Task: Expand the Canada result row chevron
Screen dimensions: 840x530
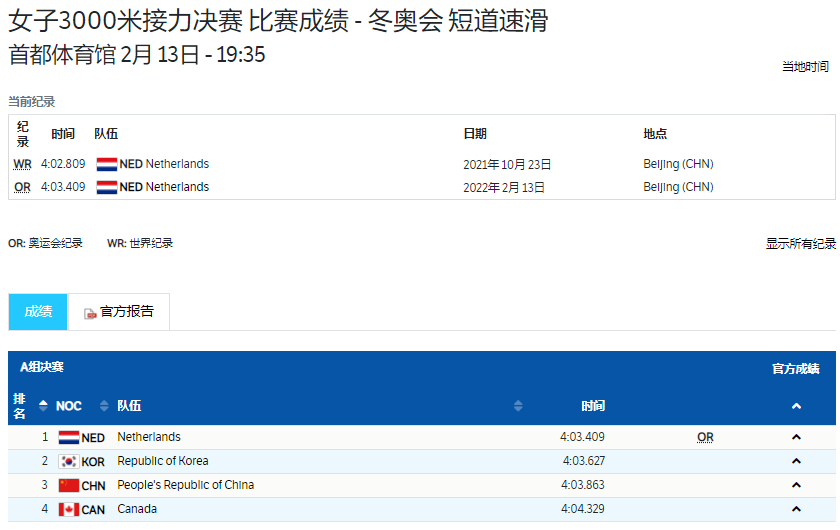Action: point(796,510)
